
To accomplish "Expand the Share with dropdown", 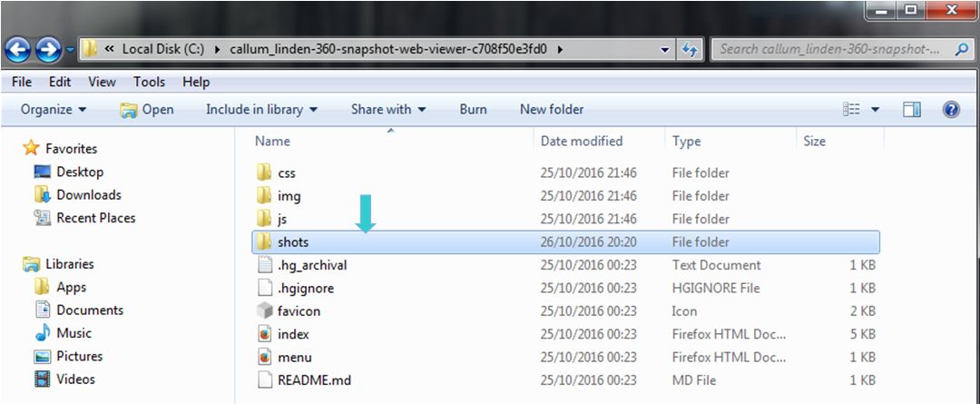I will (x=387, y=110).
